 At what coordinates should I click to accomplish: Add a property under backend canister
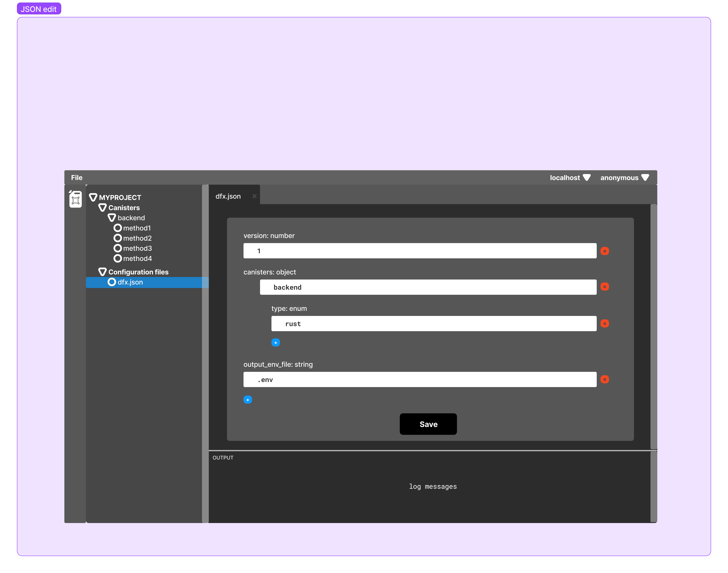point(275,343)
